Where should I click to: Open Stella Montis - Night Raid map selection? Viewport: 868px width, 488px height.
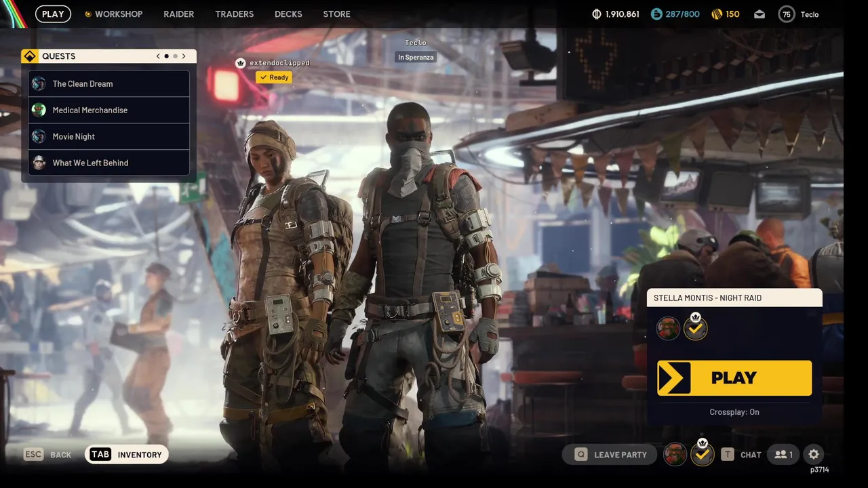(x=734, y=298)
